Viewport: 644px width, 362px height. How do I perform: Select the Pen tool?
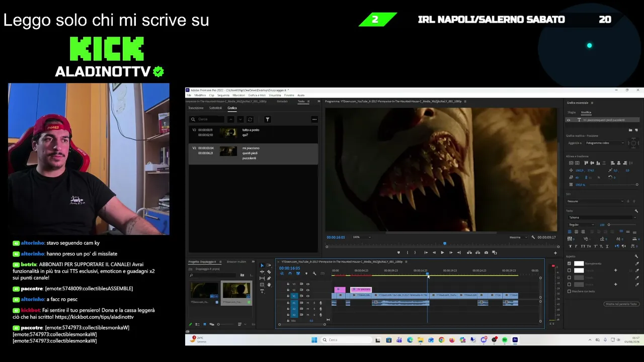[269, 279]
